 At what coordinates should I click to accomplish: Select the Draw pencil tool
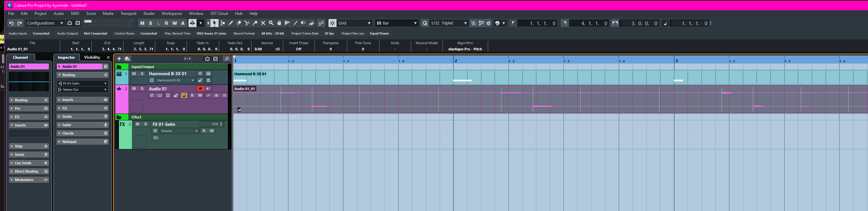click(231, 23)
